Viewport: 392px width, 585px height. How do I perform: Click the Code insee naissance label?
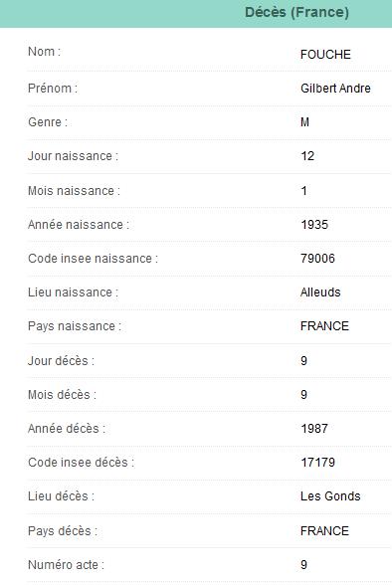[93, 259]
